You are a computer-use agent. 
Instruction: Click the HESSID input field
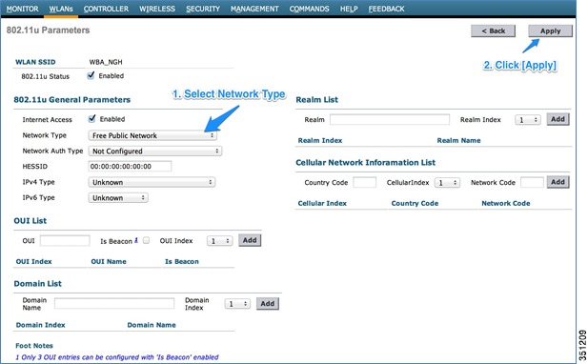130,166
